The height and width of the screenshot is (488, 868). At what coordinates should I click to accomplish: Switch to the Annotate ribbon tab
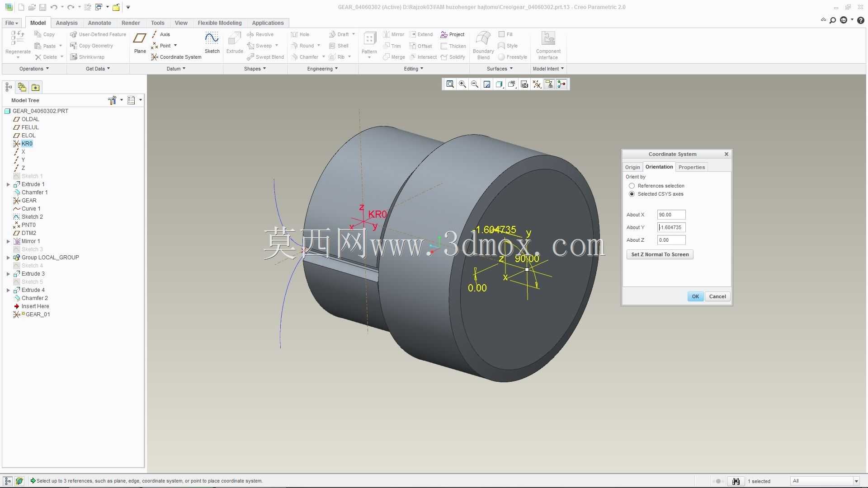pos(99,23)
